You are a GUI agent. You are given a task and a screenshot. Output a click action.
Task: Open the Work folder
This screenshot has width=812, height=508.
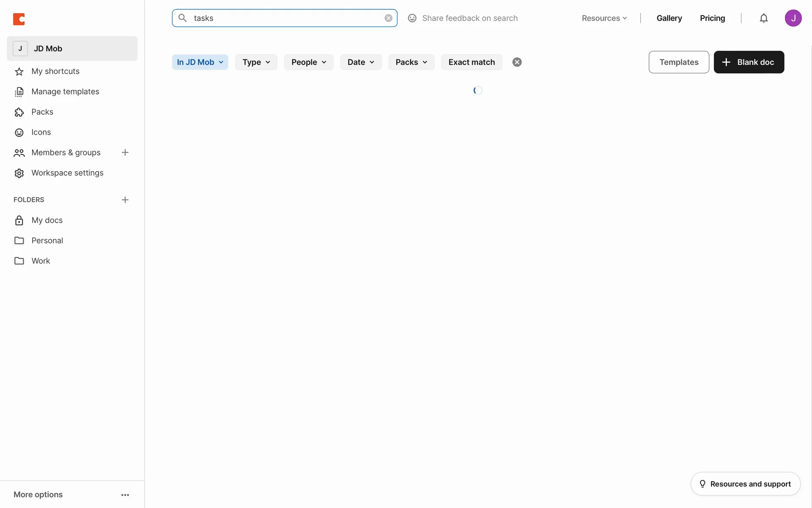[x=41, y=261]
